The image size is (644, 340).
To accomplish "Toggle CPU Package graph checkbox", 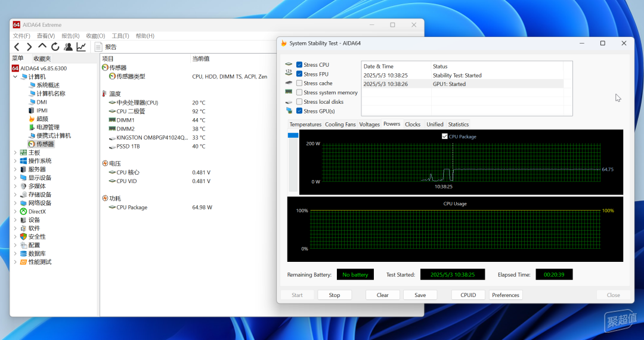I will tap(444, 137).
